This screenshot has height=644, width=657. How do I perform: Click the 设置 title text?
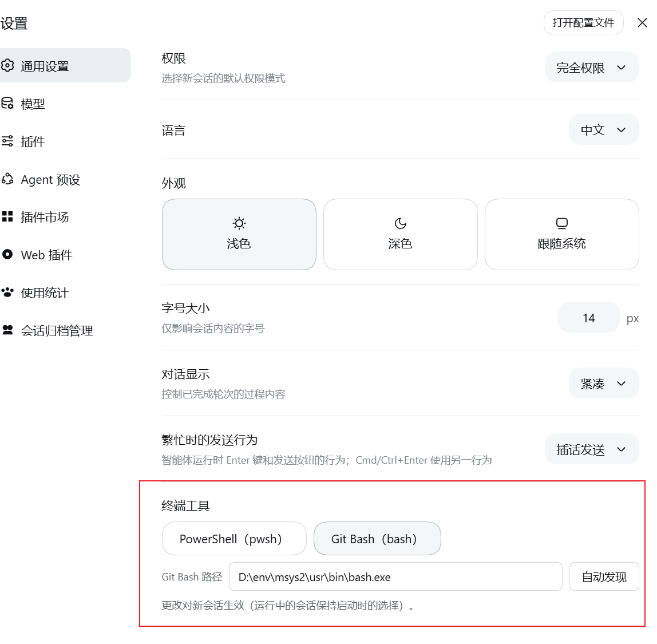[x=14, y=23]
